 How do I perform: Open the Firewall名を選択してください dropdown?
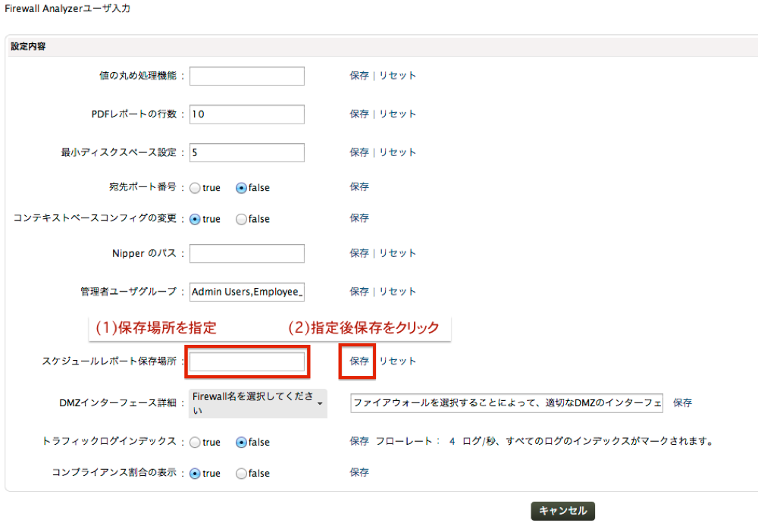(x=258, y=403)
